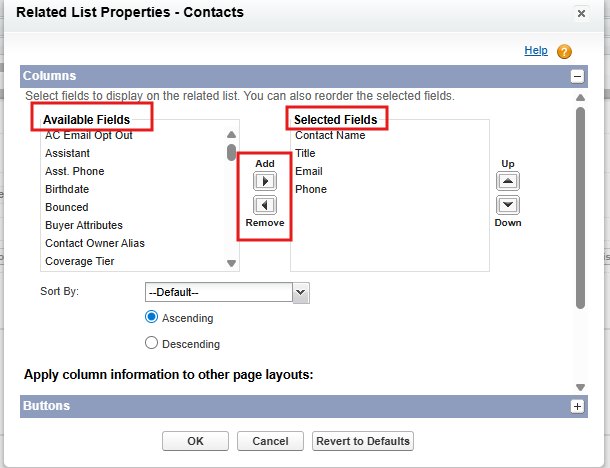Viewport: 610px width, 468px height.
Task: Click the Add arrow button
Action: [264, 181]
